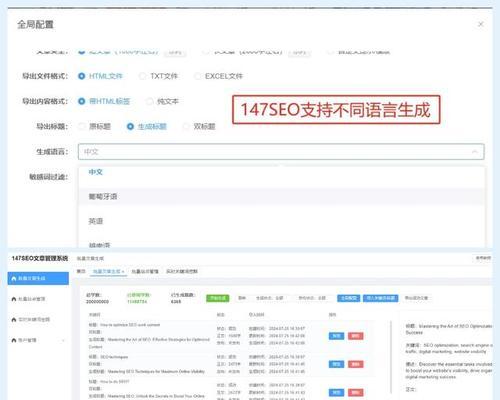This screenshot has width=500, height=400.
Task: Click the blue button in the 'How to optimize SEO' row
Action: pyautogui.click(x=336, y=336)
